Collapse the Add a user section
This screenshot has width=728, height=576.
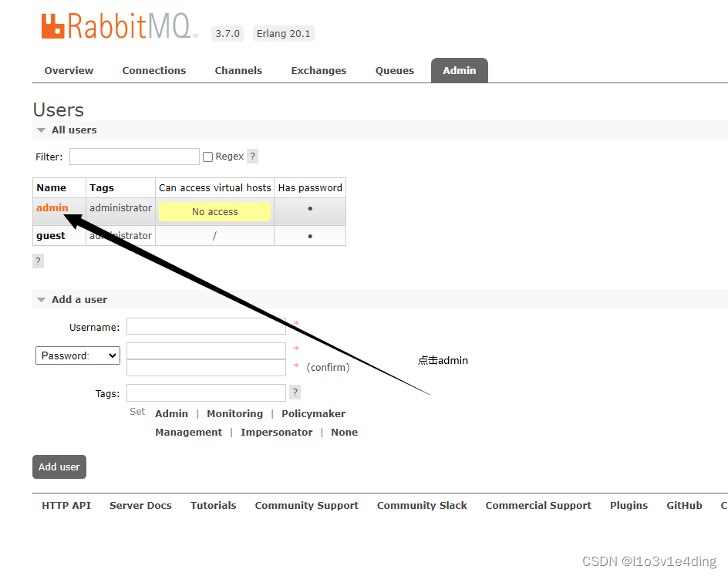[79, 299]
